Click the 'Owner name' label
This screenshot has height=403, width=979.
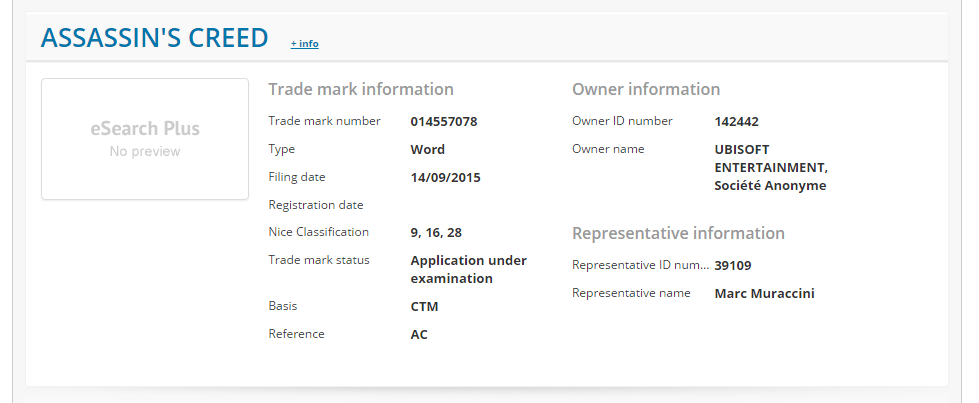608,149
